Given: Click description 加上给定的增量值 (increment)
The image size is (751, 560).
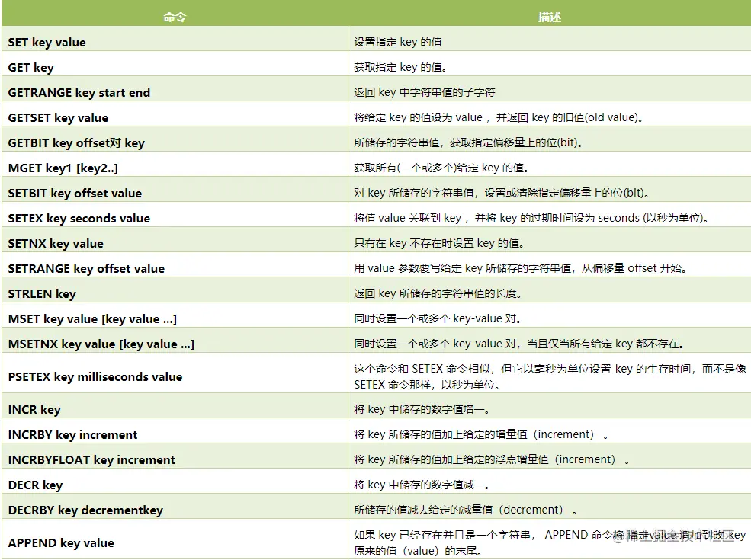Looking at the screenshot, I should coord(481,434).
